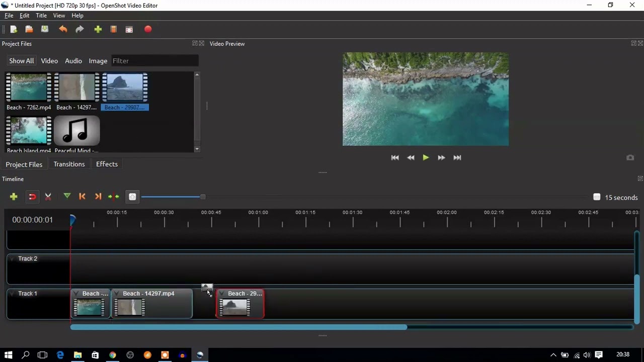This screenshot has height=362, width=644.
Task: Filter project files by Audio
Action: click(x=73, y=61)
